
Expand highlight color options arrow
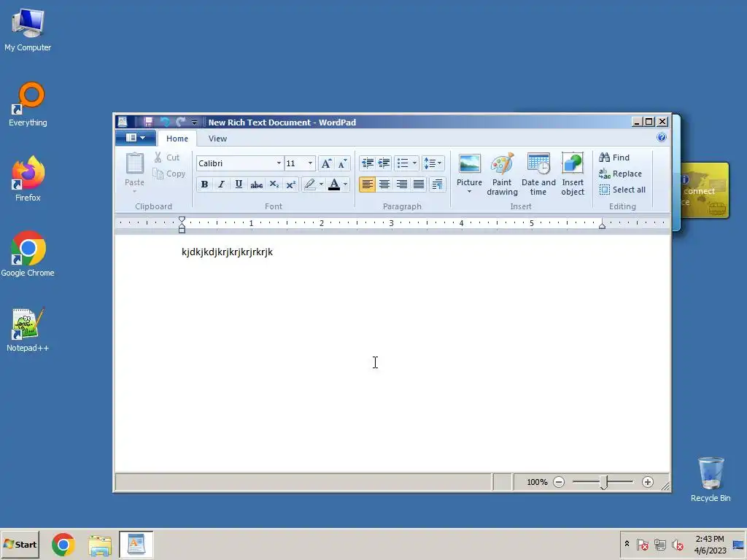[x=321, y=184]
